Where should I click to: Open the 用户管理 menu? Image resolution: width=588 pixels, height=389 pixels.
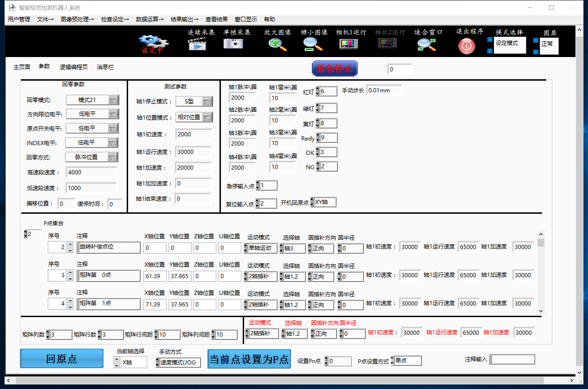coord(19,19)
